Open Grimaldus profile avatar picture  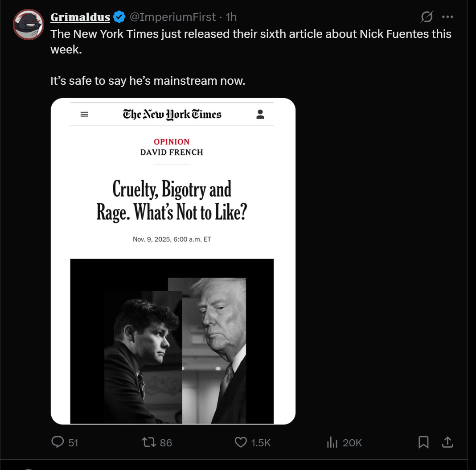click(29, 25)
